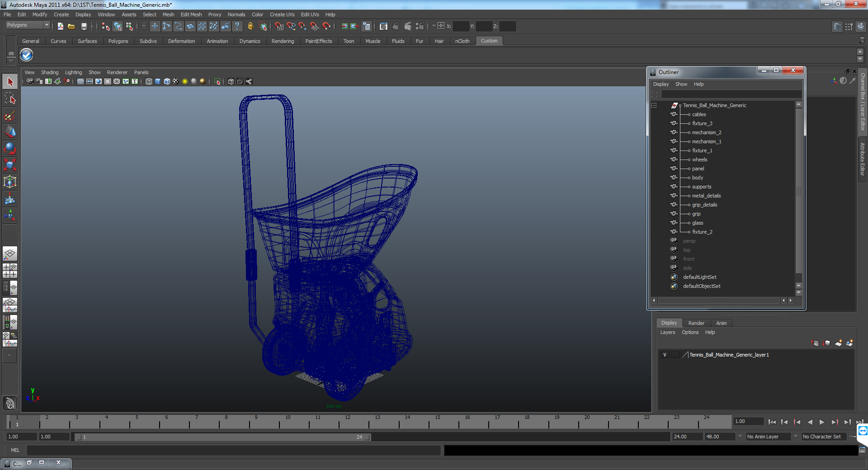Click the Snap to grids magnet icon
Viewport: 868px width, 470px height.
279,26
